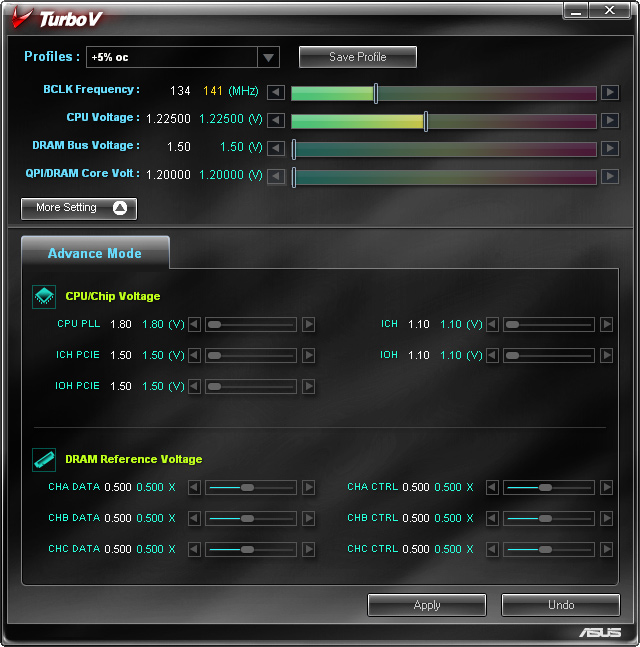Click the 141 BCLK target value
Image resolution: width=640 pixels, height=647 pixels.
click(x=213, y=91)
